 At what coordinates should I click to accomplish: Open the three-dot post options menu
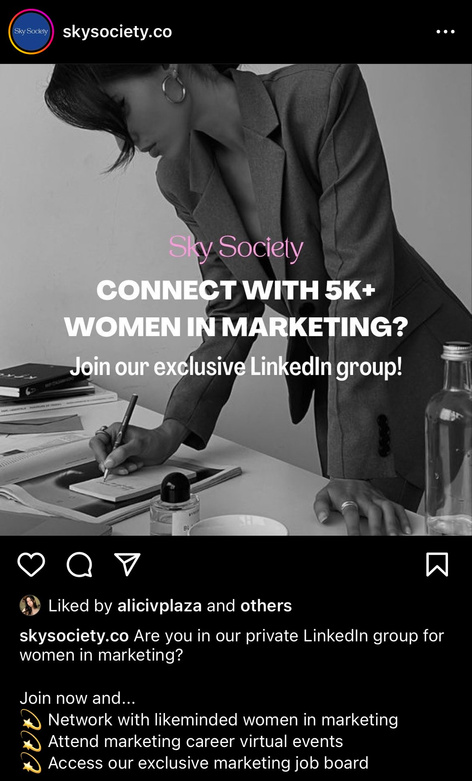tap(445, 32)
